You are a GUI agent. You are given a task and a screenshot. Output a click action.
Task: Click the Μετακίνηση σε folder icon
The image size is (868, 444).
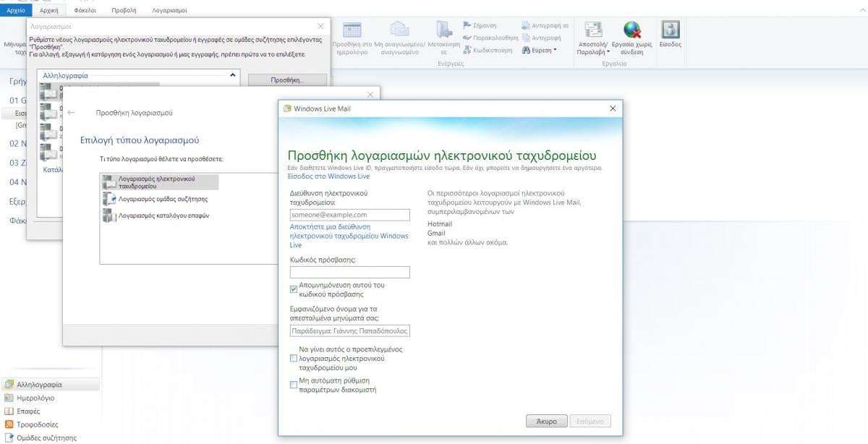click(444, 30)
